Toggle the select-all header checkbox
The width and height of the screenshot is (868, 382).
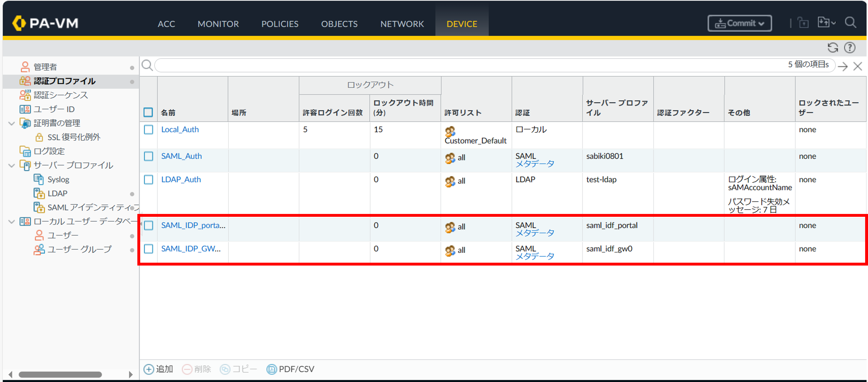pyautogui.click(x=148, y=112)
